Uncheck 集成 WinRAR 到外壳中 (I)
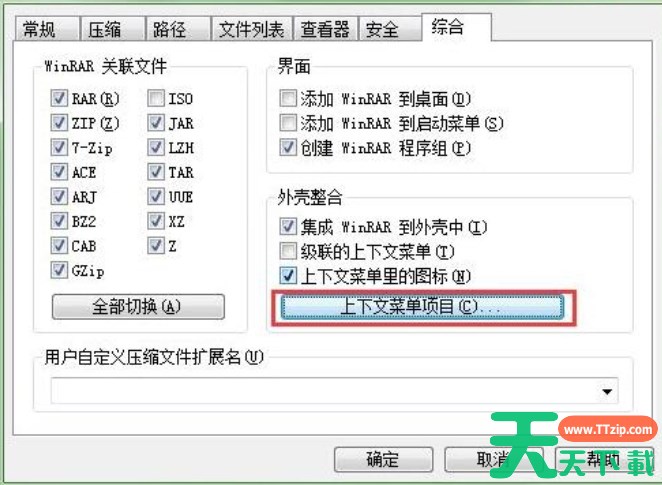This screenshot has height=485, width=662. (x=288, y=227)
